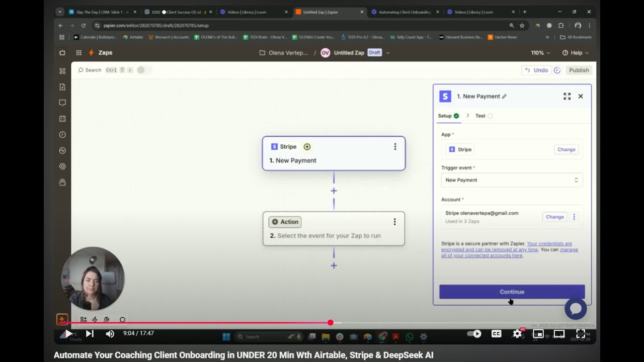Click the Continue button
The width and height of the screenshot is (644, 362).
512,292
